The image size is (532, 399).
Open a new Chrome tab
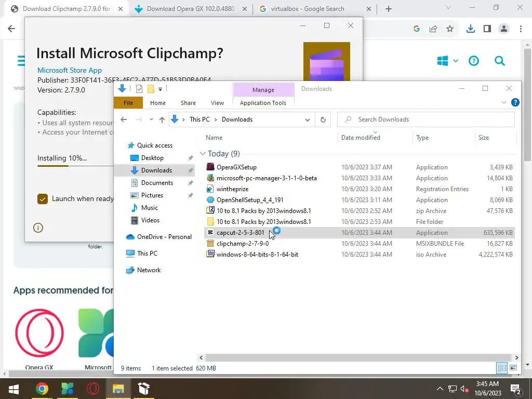[x=389, y=9]
